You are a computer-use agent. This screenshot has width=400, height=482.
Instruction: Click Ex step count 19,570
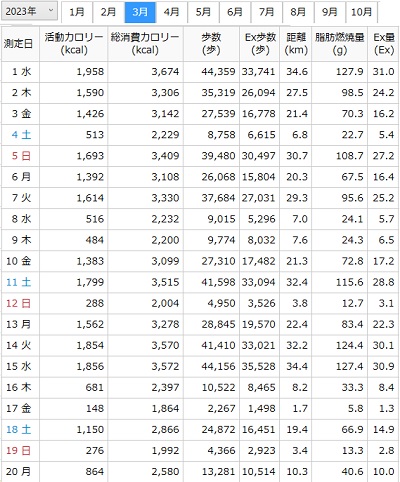[x=259, y=324]
